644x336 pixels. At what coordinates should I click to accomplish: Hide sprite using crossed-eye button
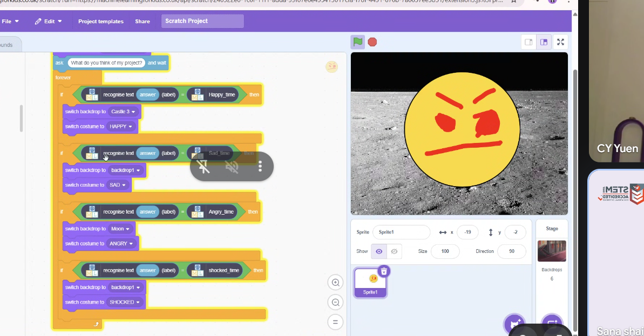coord(394,251)
